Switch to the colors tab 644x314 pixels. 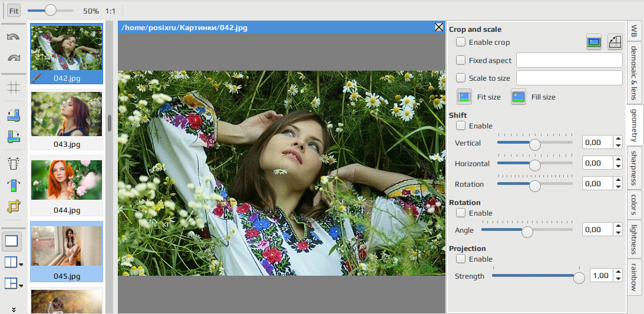coord(635,204)
